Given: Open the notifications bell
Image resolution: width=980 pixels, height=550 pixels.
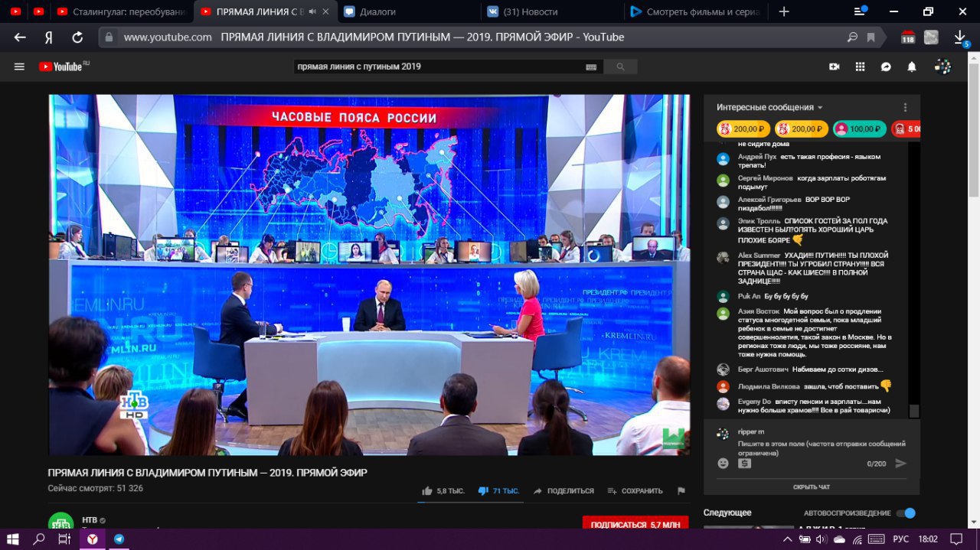Looking at the screenshot, I should [x=912, y=67].
